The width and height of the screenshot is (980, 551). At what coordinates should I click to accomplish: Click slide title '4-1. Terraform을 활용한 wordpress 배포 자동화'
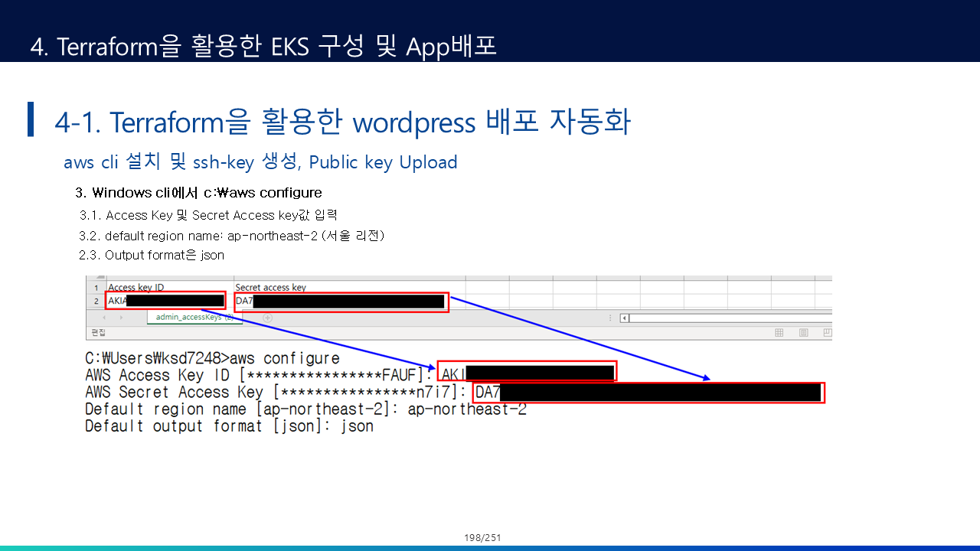tap(343, 122)
